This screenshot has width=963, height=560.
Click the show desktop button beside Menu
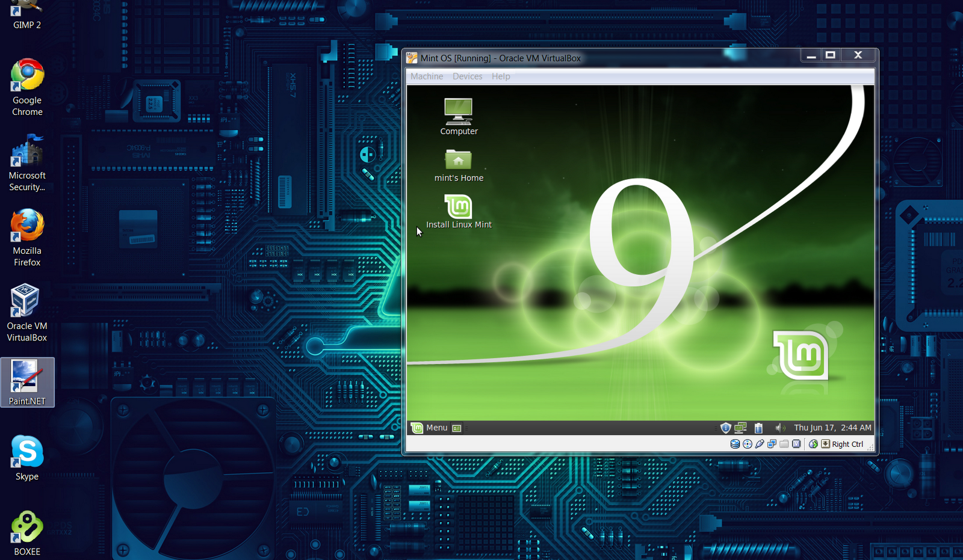(457, 428)
